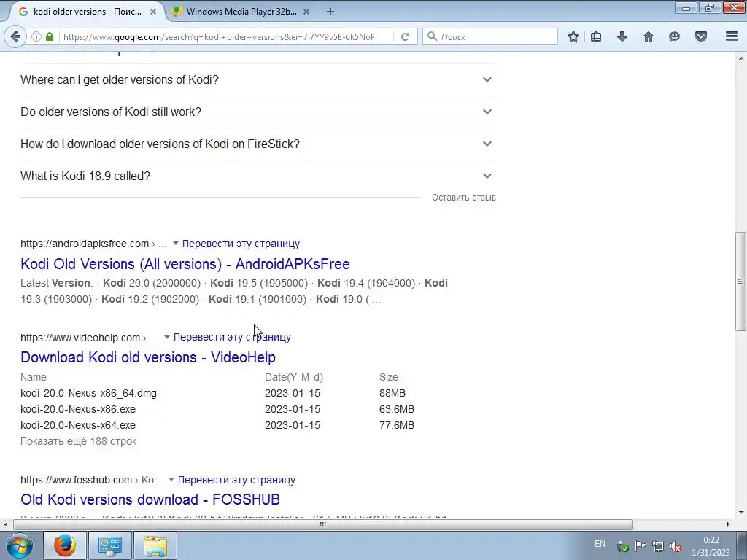Focus the Поиск search box
This screenshot has width=747, height=560.
[490, 36]
